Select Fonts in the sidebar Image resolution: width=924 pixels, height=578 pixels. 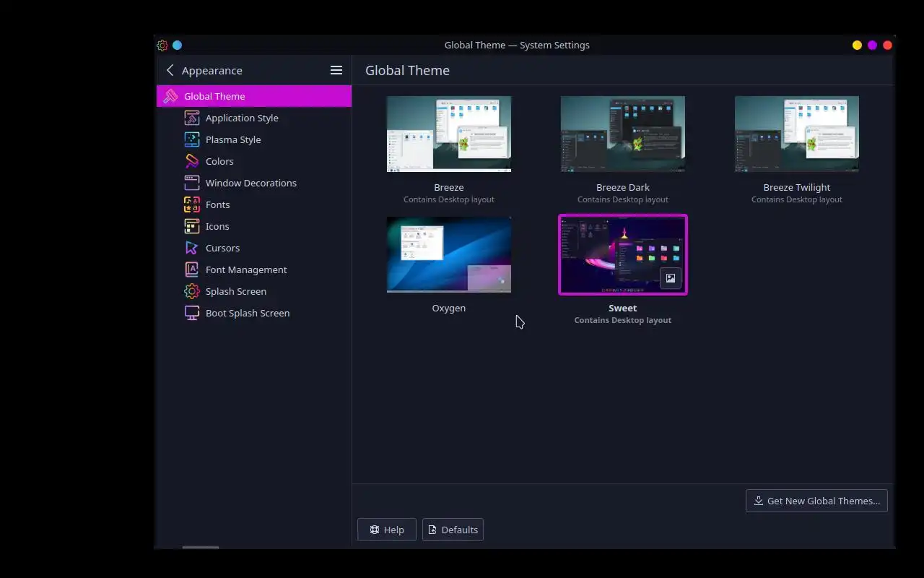(x=254, y=204)
